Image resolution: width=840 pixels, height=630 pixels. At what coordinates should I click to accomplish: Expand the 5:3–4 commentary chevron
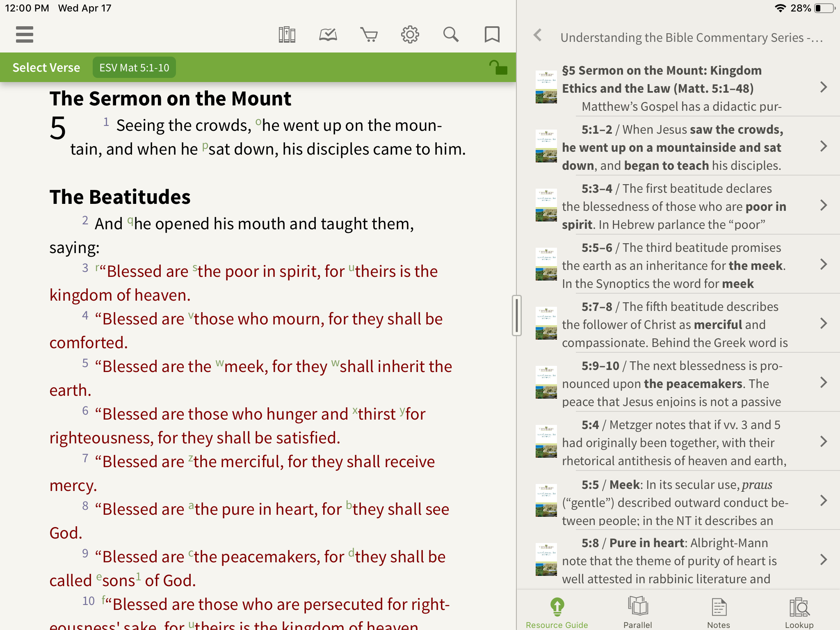coord(823,205)
